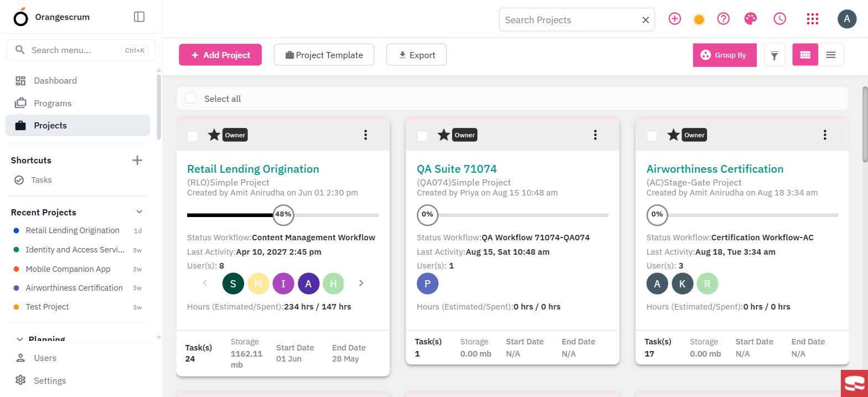The image size is (868, 397).
Task: Click the main page vertical scrollbar
Action: [865, 125]
